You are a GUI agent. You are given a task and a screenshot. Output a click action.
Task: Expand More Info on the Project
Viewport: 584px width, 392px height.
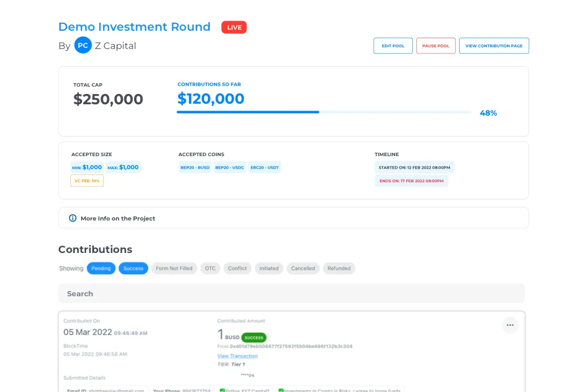[x=117, y=218]
